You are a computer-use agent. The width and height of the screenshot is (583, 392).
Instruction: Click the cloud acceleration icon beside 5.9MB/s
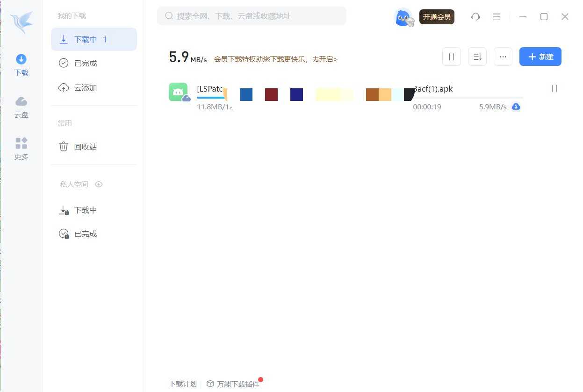[516, 107]
